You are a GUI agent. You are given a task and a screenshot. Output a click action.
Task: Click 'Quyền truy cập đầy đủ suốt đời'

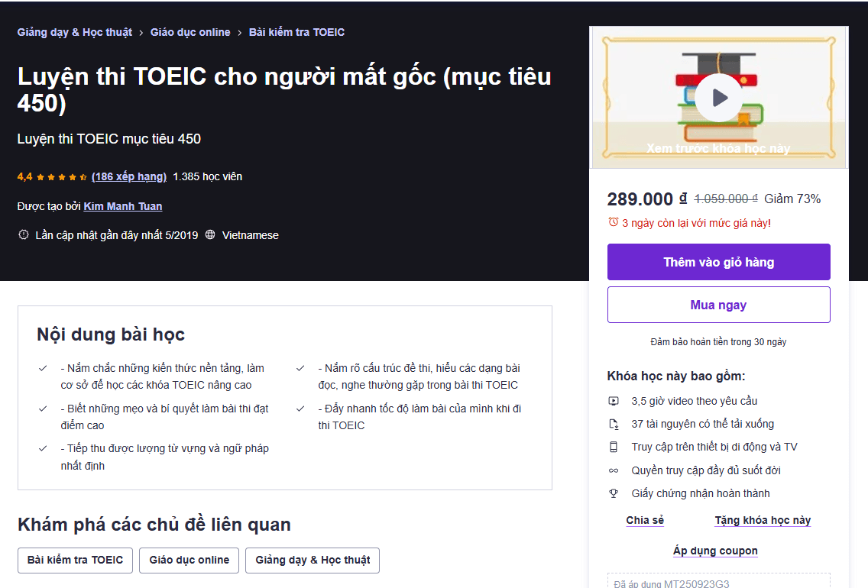click(x=706, y=470)
